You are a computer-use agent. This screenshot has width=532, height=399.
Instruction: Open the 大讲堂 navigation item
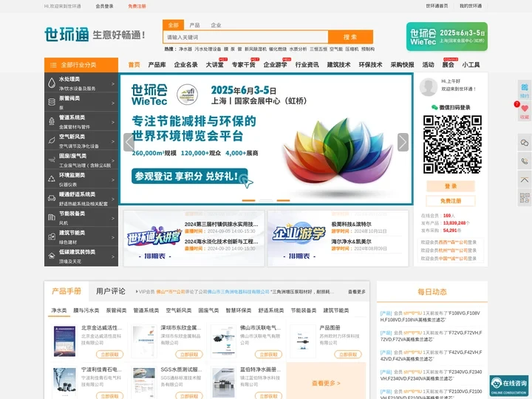click(214, 65)
